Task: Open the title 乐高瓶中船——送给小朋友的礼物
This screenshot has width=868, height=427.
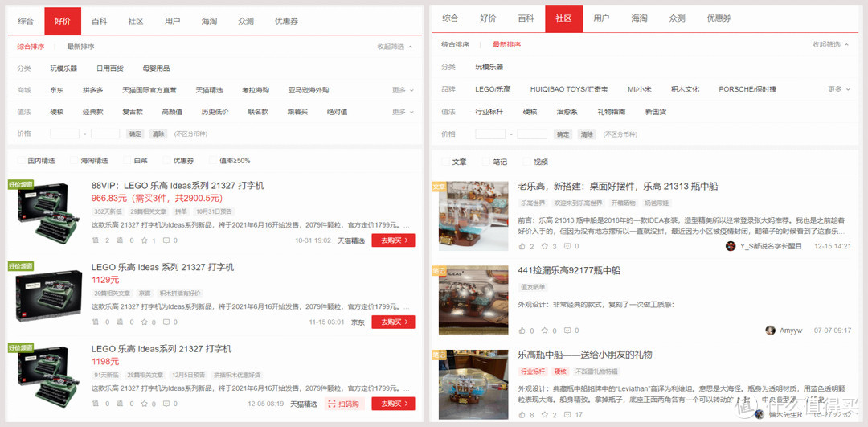Action: [x=585, y=355]
